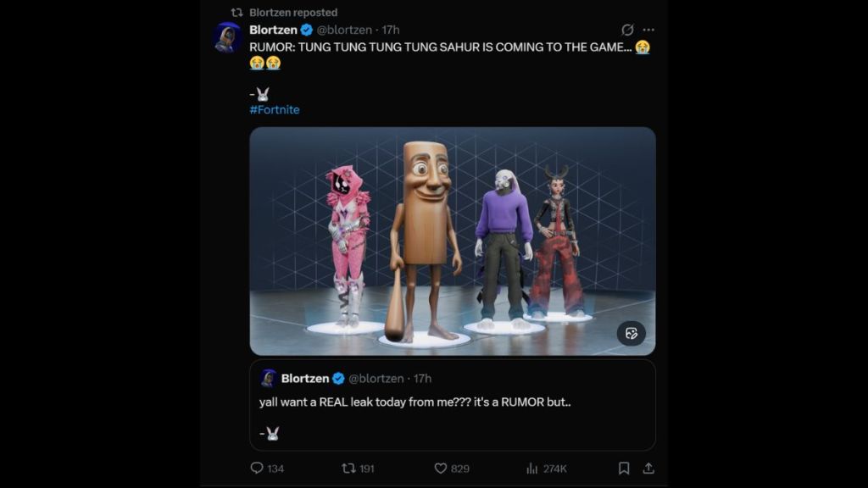868x488 pixels.
Task: Click the verified badge next to main Blortzen name
Action: click(307, 30)
